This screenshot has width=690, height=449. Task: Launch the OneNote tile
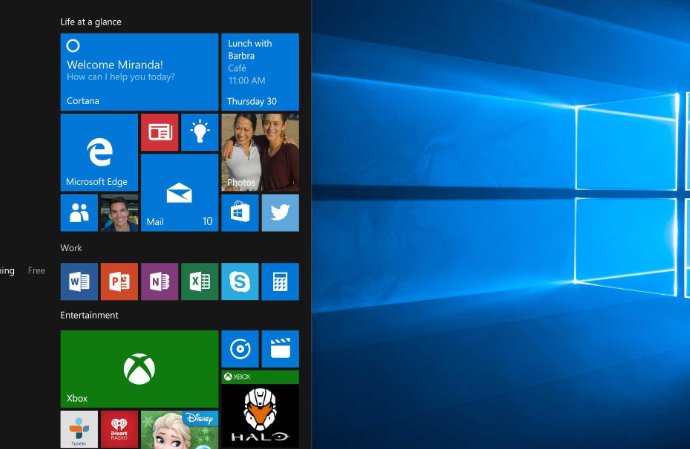pyautogui.click(x=159, y=282)
